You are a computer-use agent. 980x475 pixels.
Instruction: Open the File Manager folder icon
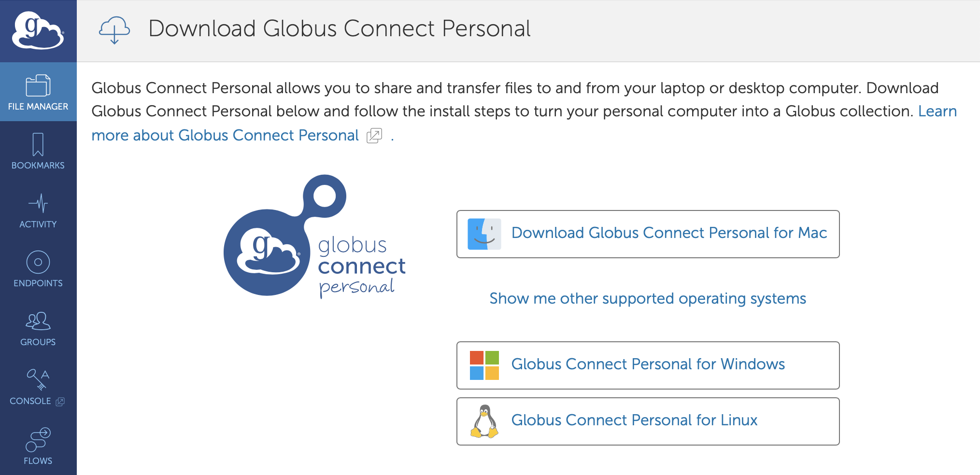(38, 85)
